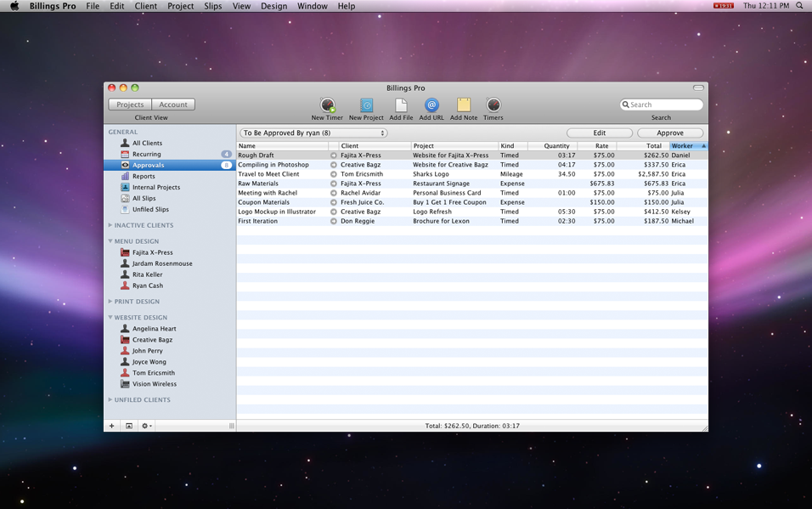The width and height of the screenshot is (812, 509).
Task: Open the Client menu
Action: click(x=145, y=6)
